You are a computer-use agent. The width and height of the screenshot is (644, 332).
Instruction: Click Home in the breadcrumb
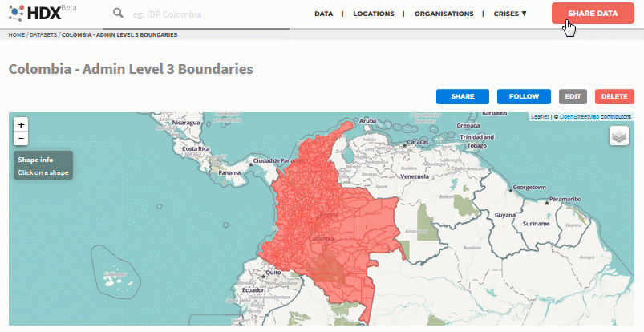16,35
